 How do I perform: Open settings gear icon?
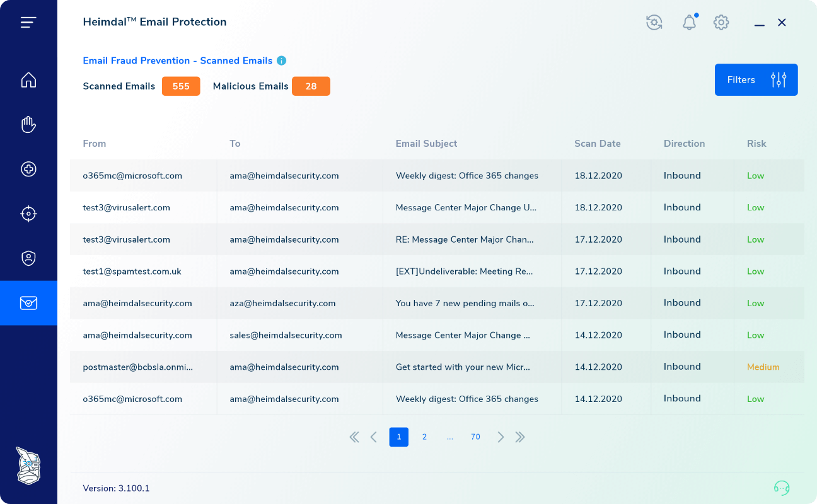(721, 23)
